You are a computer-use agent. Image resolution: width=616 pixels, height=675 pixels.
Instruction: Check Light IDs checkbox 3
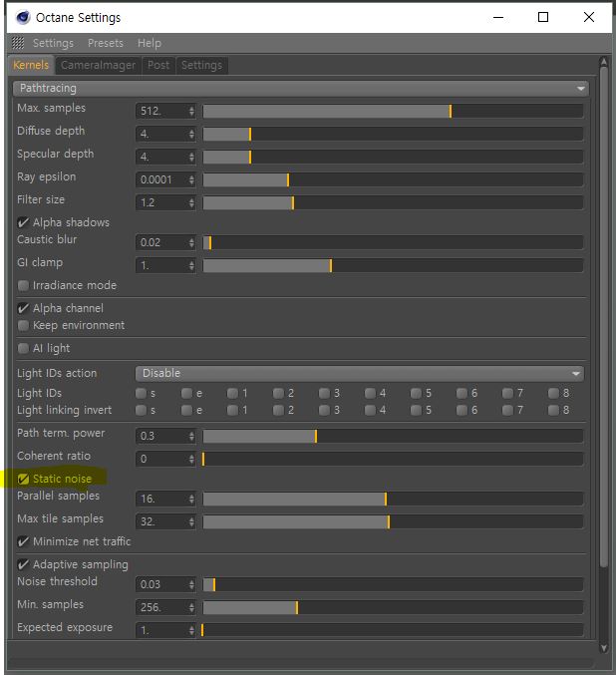click(x=324, y=393)
